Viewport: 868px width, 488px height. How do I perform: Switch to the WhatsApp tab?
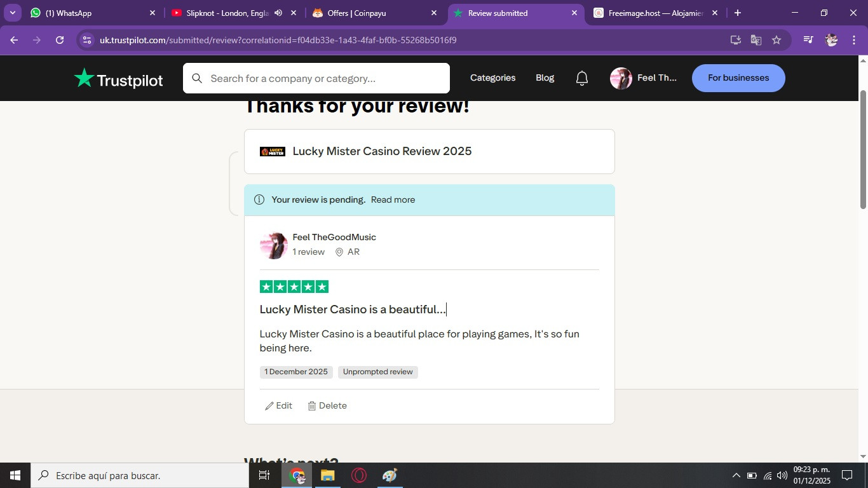point(93,13)
